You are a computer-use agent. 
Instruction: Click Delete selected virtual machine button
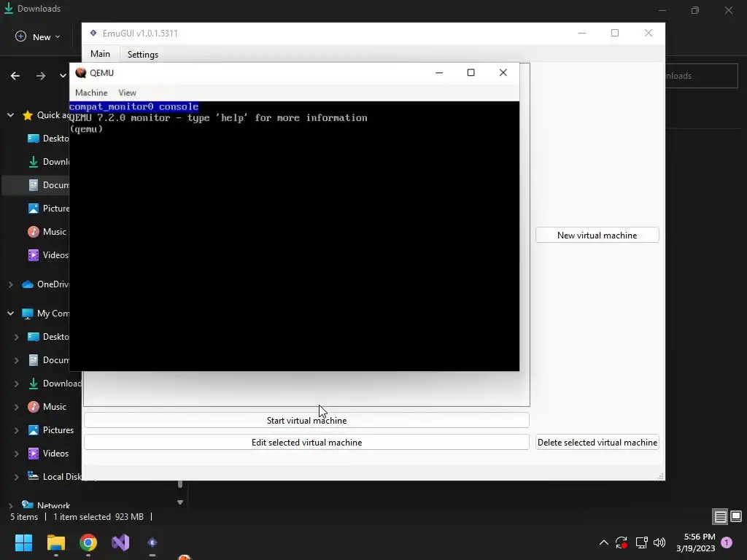pos(597,443)
